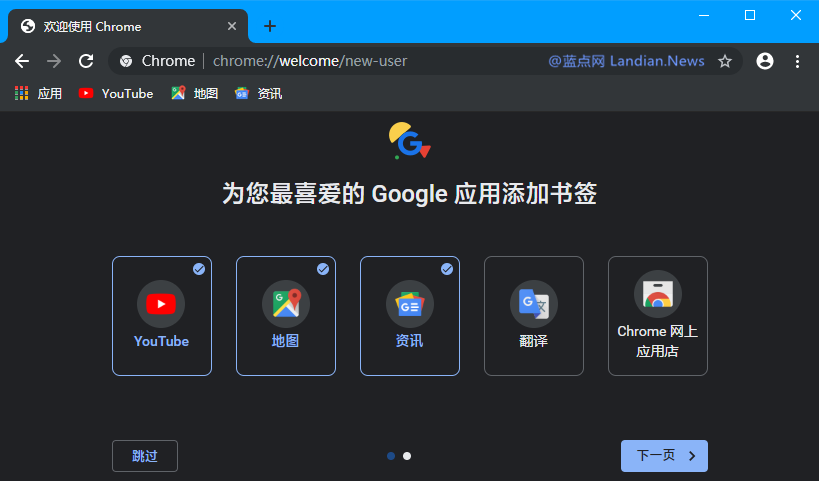The height and width of the screenshot is (481, 819).
Task: Click the browser back arrow button
Action: (22, 61)
